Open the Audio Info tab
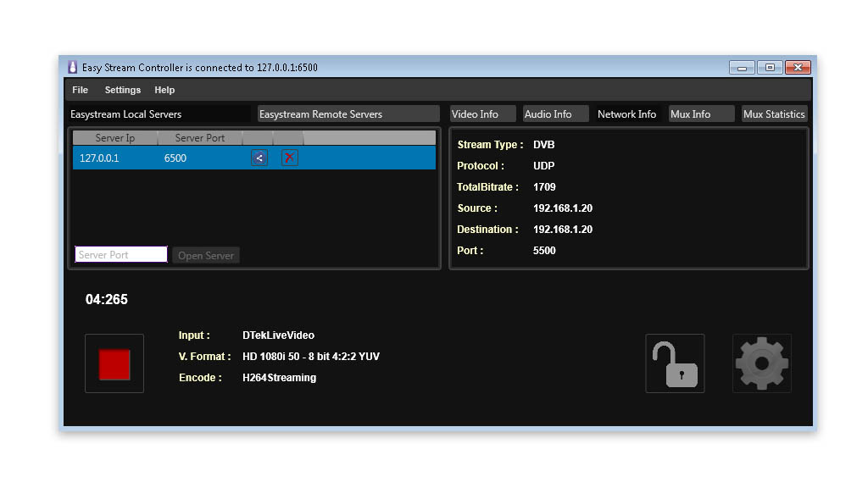This screenshot has height=499, width=868. click(x=555, y=114)
